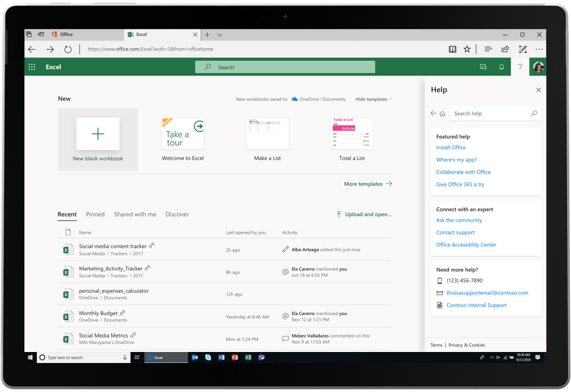The height and width of the screenshot is (392, 571).
Task: Click the back arrow in the Help pane
Action: coord(433,113)
